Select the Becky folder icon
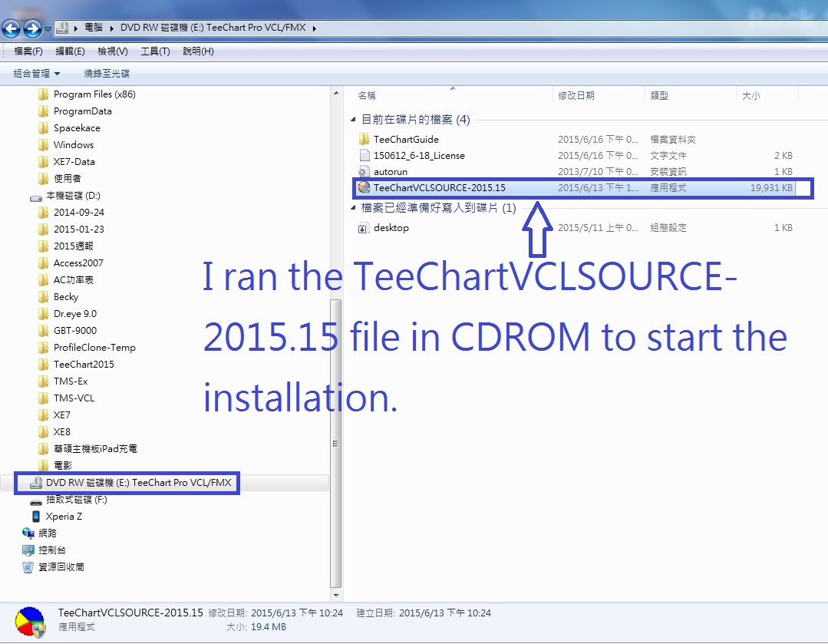 coord(44,297)
